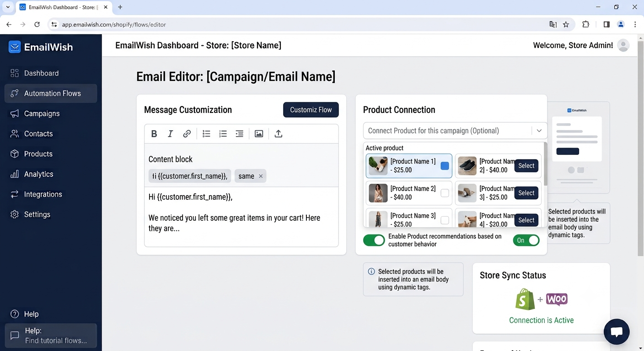Open Dashboard in the sidebar
644x351 pixels.
tap(51, 73)
